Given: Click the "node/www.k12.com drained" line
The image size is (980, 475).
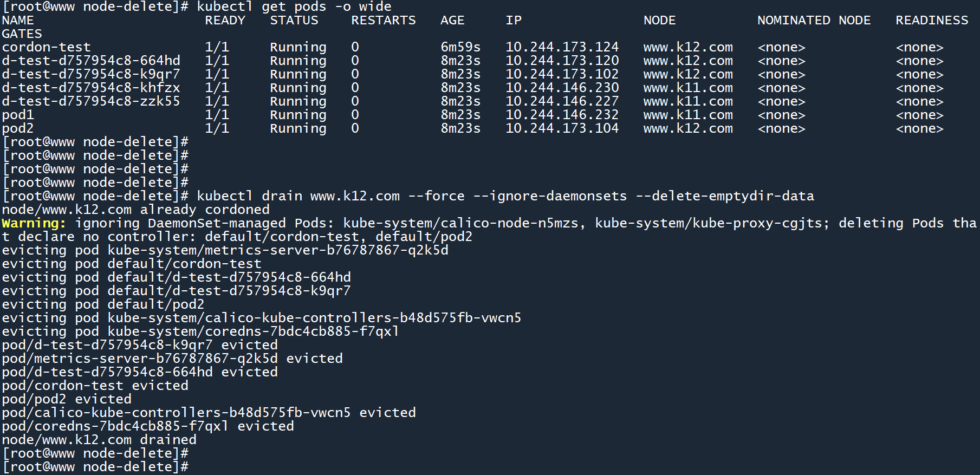Looking at the screenshot, I should tap(99, 440).
